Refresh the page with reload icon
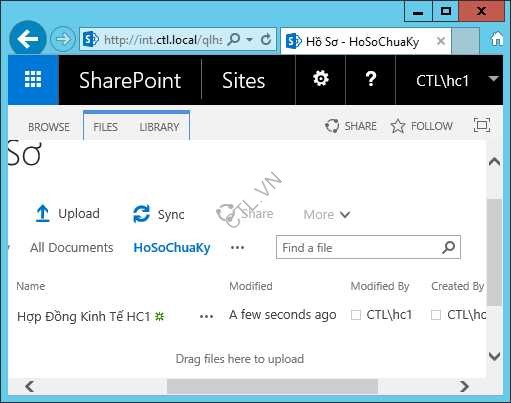Viewport: 511px width, 403px height. coord(266,39)
